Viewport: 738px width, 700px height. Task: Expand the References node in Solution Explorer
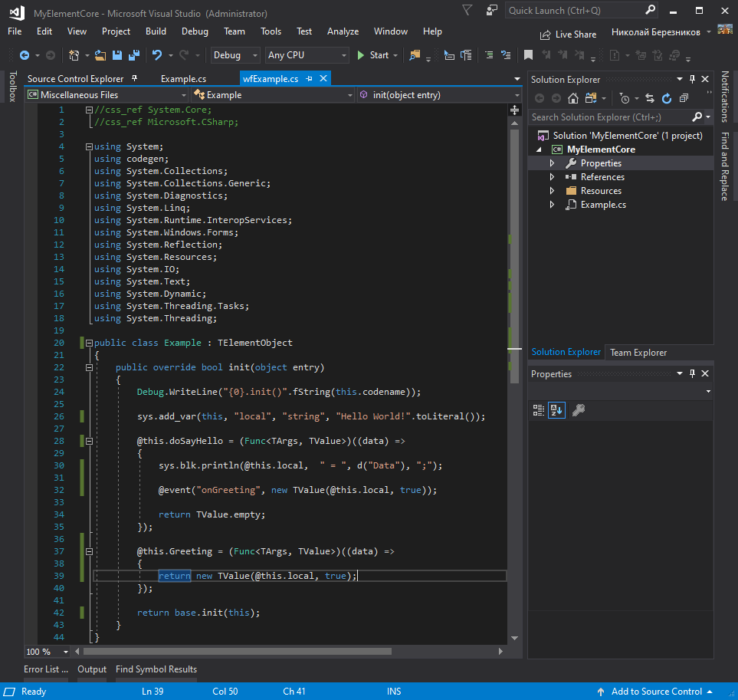pos(552,177)
